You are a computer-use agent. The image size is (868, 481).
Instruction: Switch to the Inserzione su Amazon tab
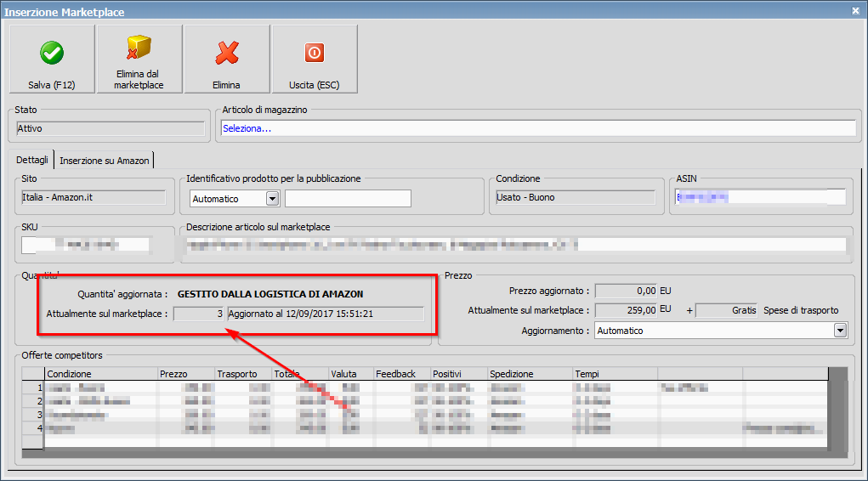105,161
